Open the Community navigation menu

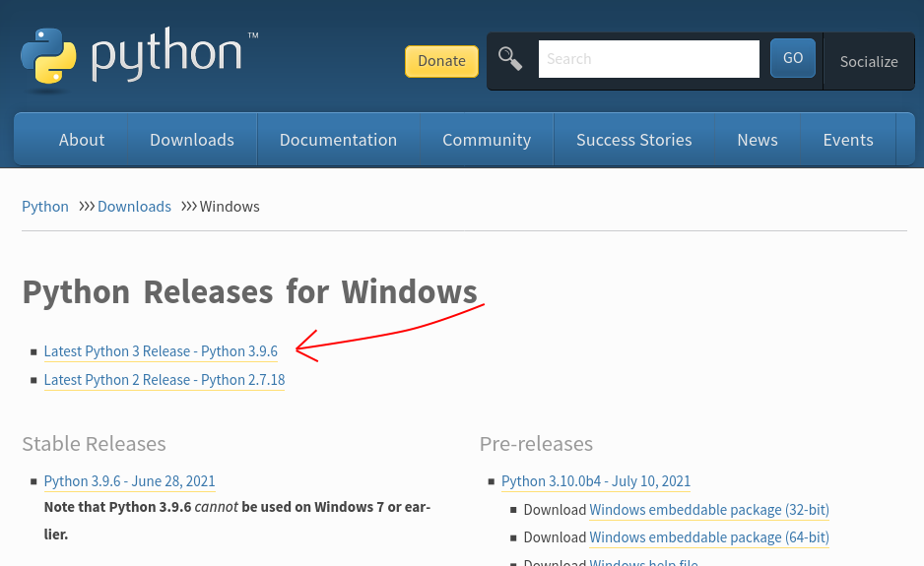point(487,140)
